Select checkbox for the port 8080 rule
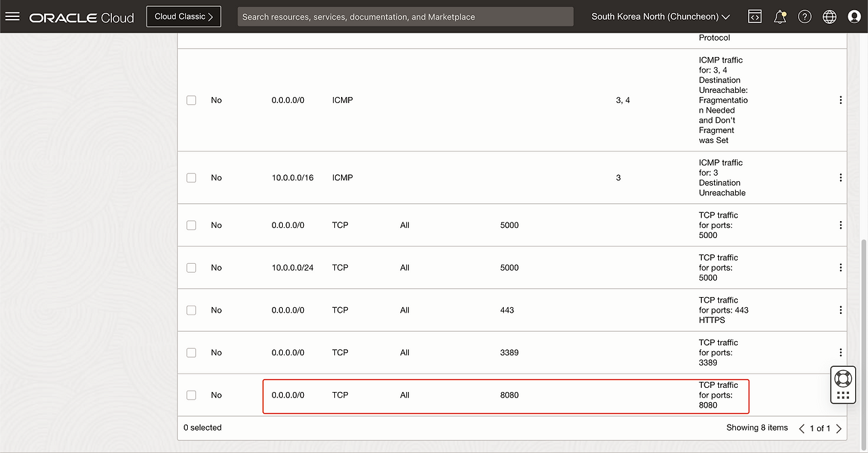Image resolution: width=868 pixels, height=453 pixels. tap(191, 395)
